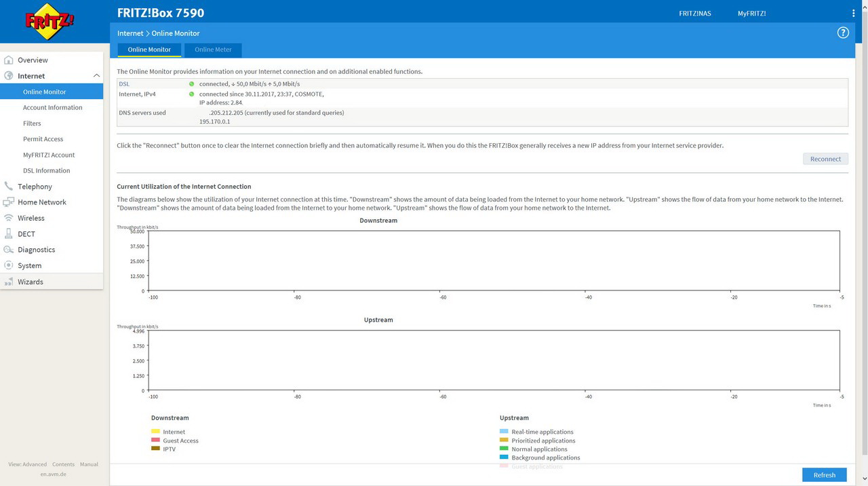
Task: Click the green DSL status indicator
Action: coord(192,83)
